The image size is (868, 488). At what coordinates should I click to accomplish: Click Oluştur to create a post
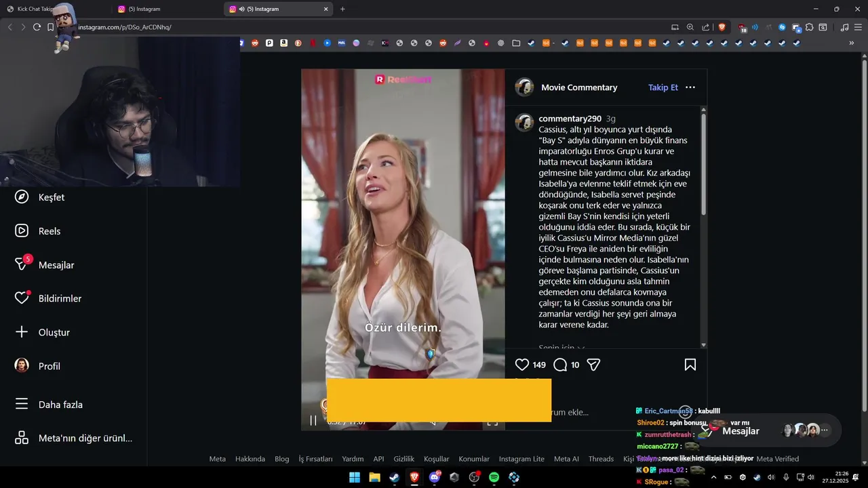(x=42, y=332)
